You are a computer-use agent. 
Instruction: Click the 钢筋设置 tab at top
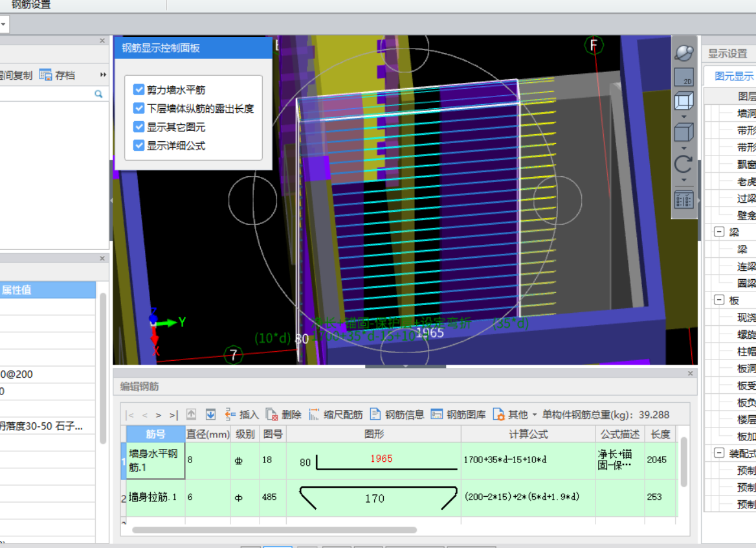coord(31,5)
